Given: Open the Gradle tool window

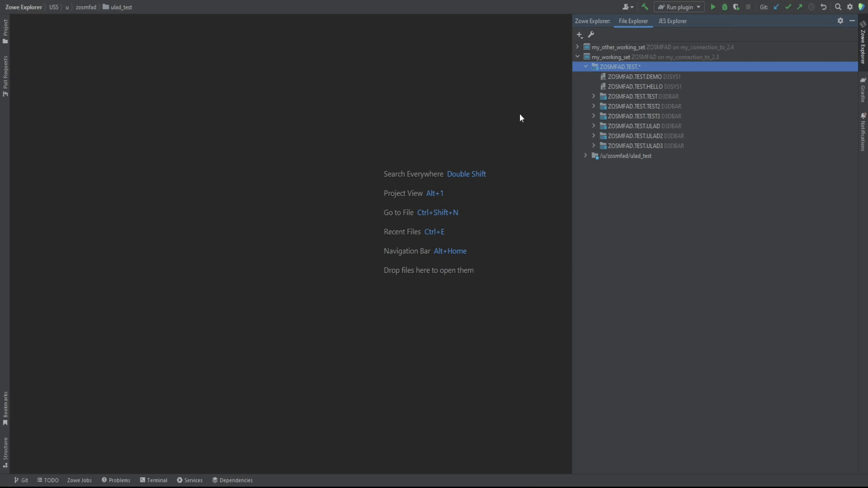Looking at the screenshot, I should pyautogui.click(x=863, y=90).
